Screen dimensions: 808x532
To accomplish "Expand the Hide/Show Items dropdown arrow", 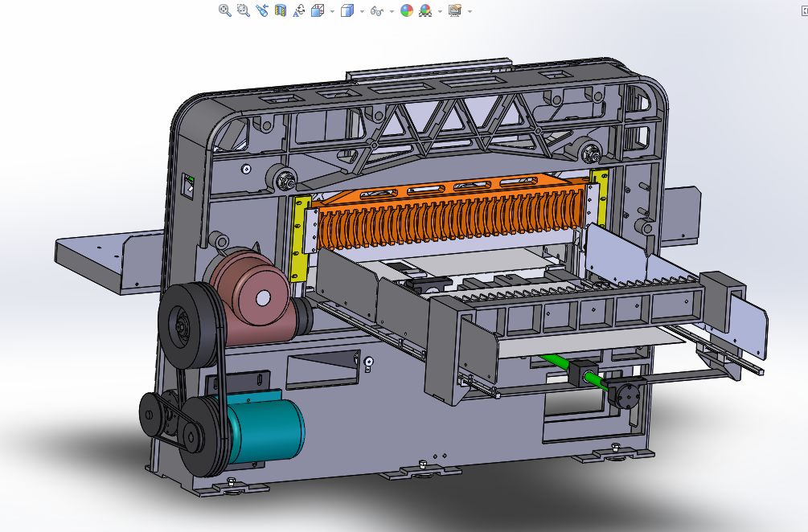I will (392, 10).
